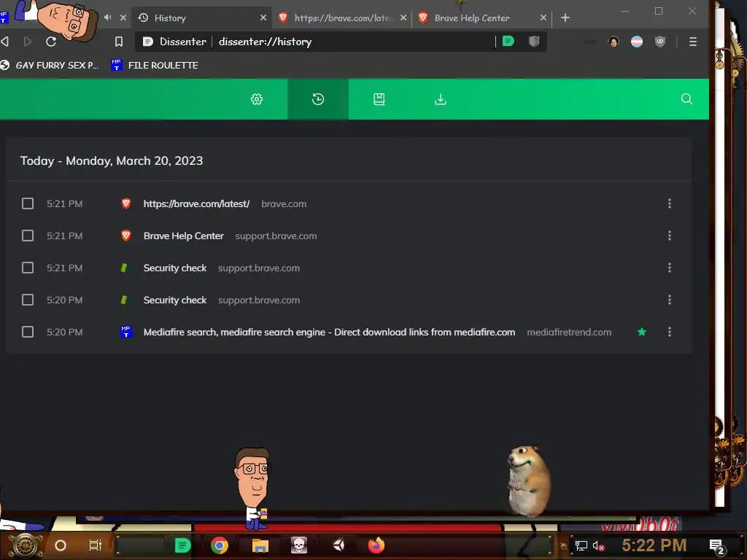Open the network tray icon

(x=581, y=546)
